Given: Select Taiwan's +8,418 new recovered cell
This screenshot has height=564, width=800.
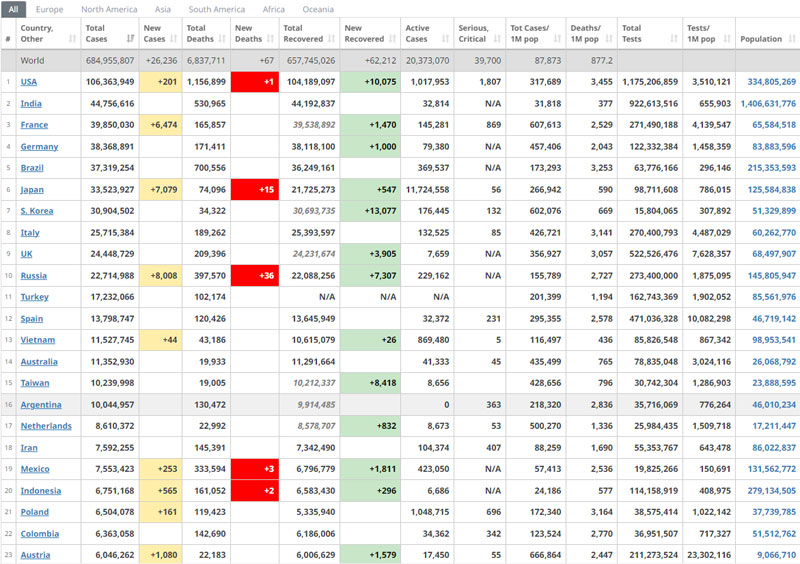Looking at the screenshot, I should point(370,383).
